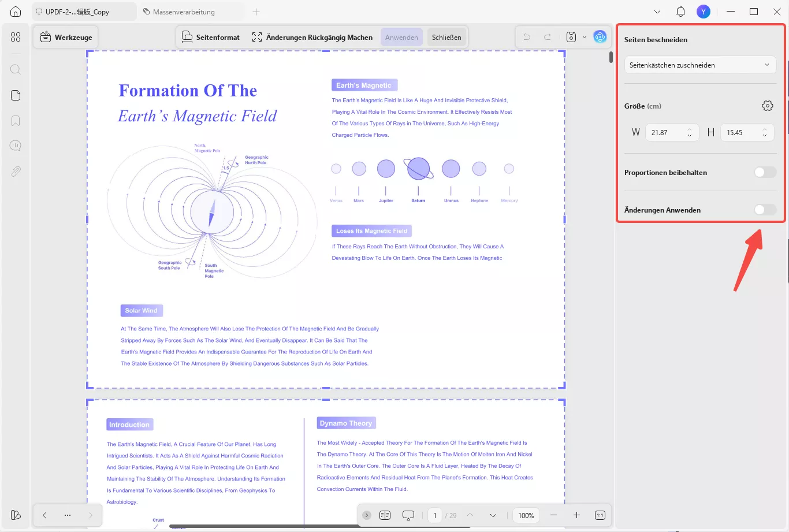The height and width of the screenshot is (532, 789).
Task: Click Änderungen Rückgängig Machen
Action: (312, 37)
